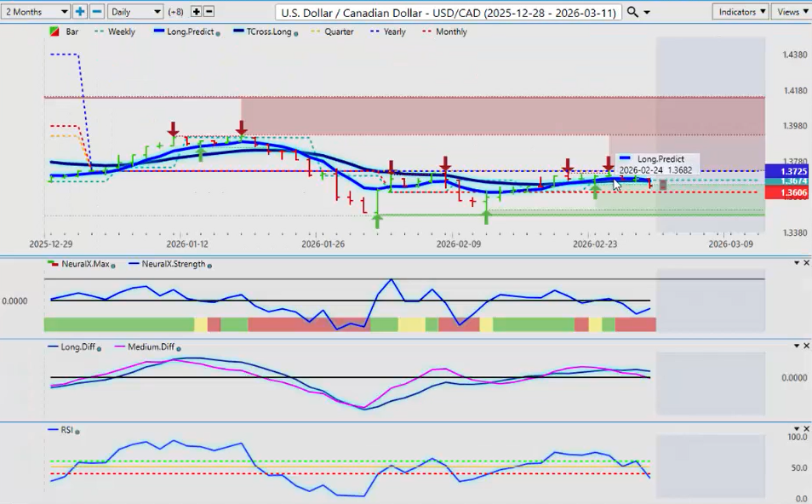Click the black plus forecast days button
Viewport: 812px width, 504px height.
tap(197, 12)
